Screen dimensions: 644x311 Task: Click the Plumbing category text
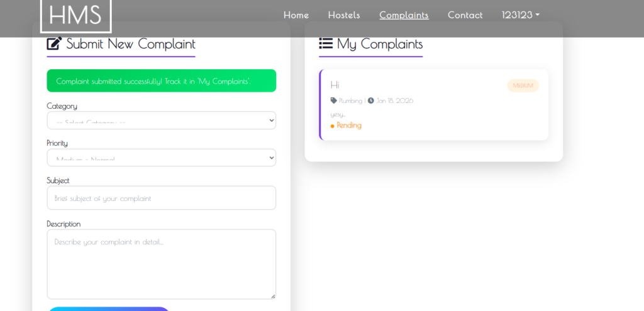pyautogui.click(x=350, y=101)
